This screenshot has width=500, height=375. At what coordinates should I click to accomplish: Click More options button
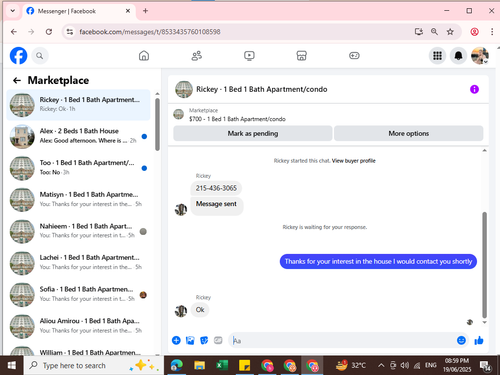click(409, 133)
